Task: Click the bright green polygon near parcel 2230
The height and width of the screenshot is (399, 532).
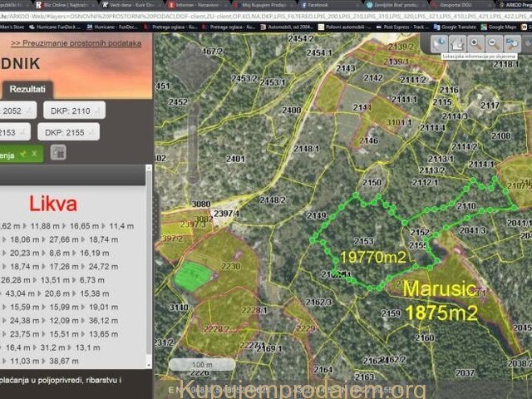Action: [192, 276]
